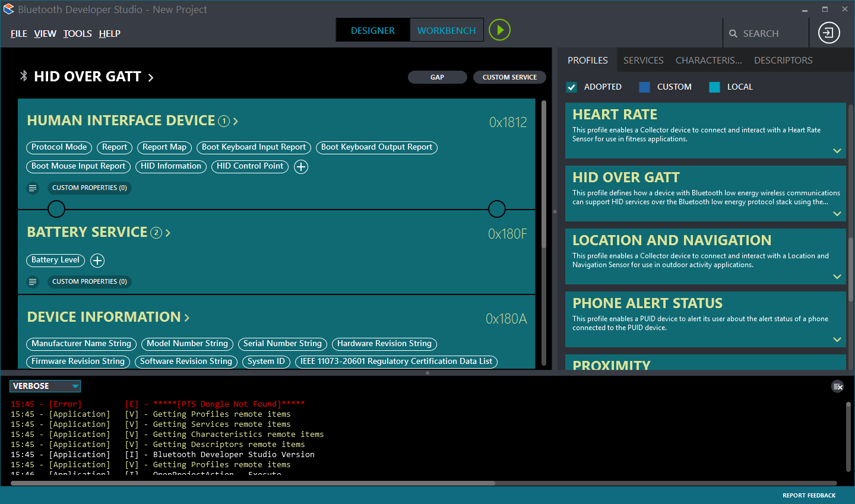Select Serial Number String characteristic

pos(283,344)
